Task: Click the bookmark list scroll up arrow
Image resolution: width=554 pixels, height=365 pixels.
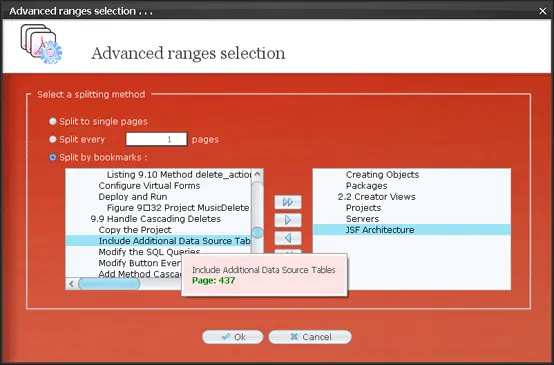Action: click(x=257, y=174)
